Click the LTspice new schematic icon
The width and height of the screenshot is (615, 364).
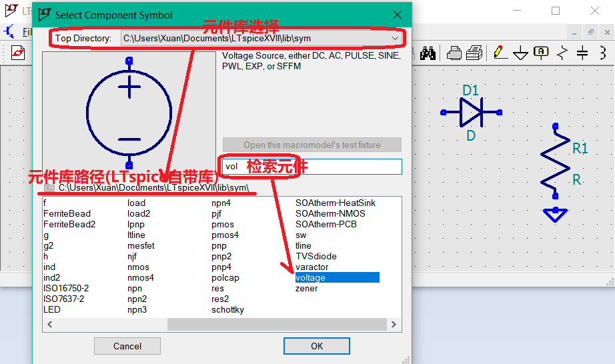tap(18, 53)
